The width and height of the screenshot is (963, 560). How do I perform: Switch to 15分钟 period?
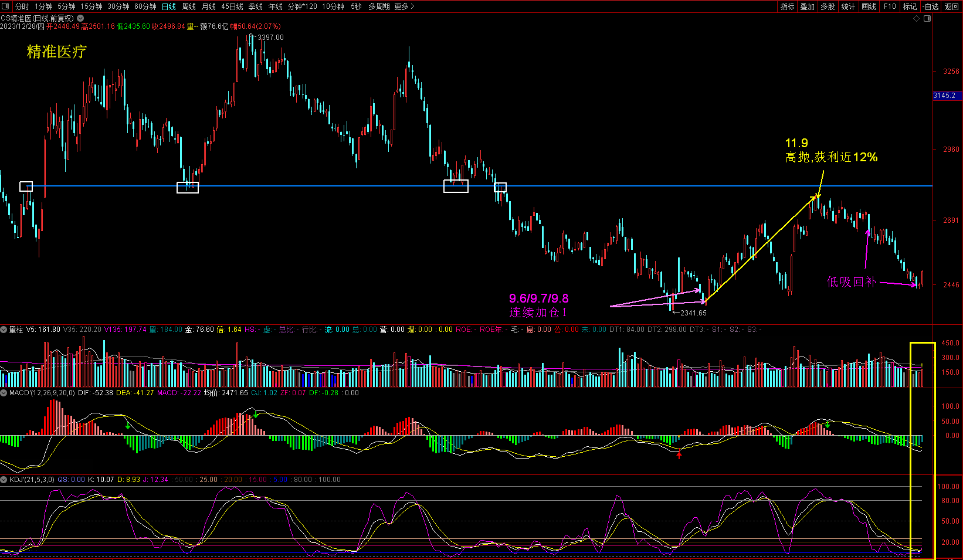coord(91,6)
